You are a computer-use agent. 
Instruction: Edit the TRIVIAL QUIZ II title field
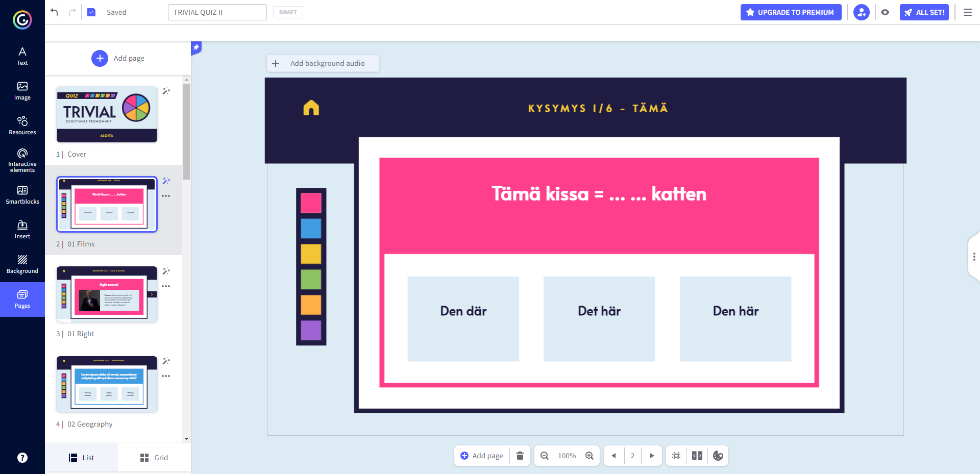(x=217, y=12)
